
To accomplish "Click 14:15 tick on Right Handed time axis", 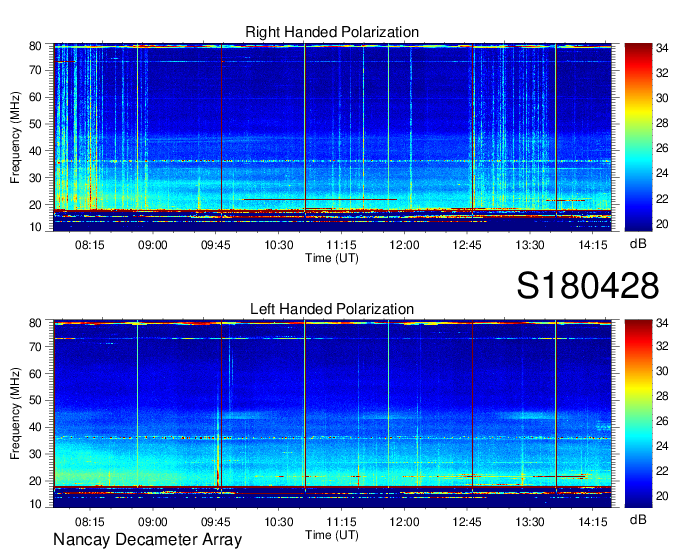I will [593, 245].
